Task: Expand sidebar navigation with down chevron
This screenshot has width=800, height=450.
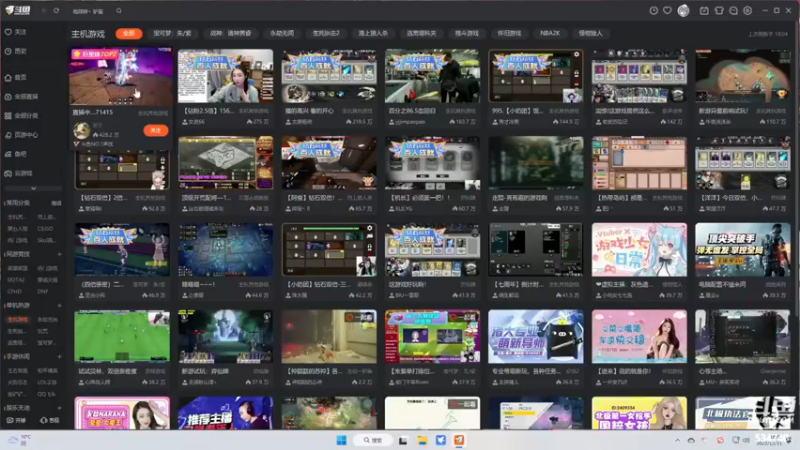Action: (x=33, y=188)
